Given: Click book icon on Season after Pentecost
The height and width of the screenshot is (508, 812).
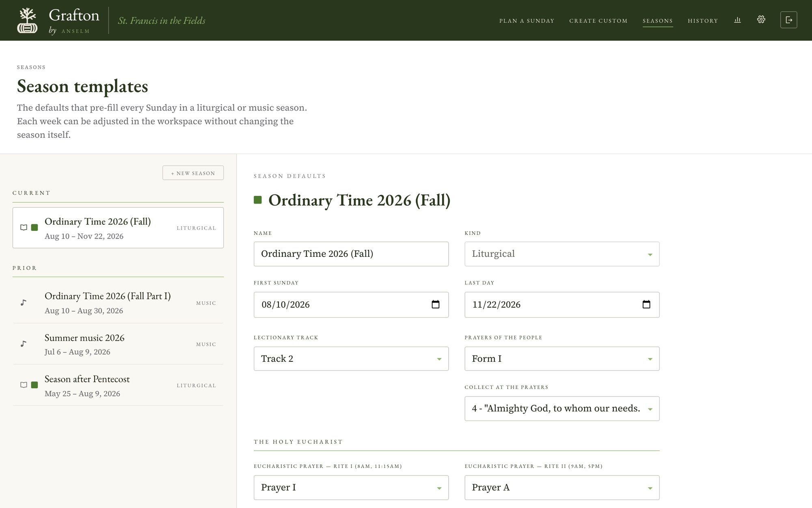Looking at the screenshot, I should (24, 385).
